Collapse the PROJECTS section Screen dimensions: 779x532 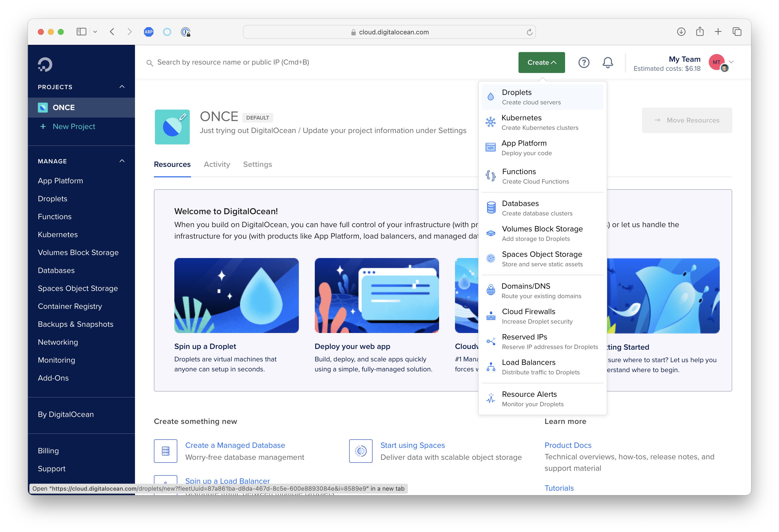point(122,86)
